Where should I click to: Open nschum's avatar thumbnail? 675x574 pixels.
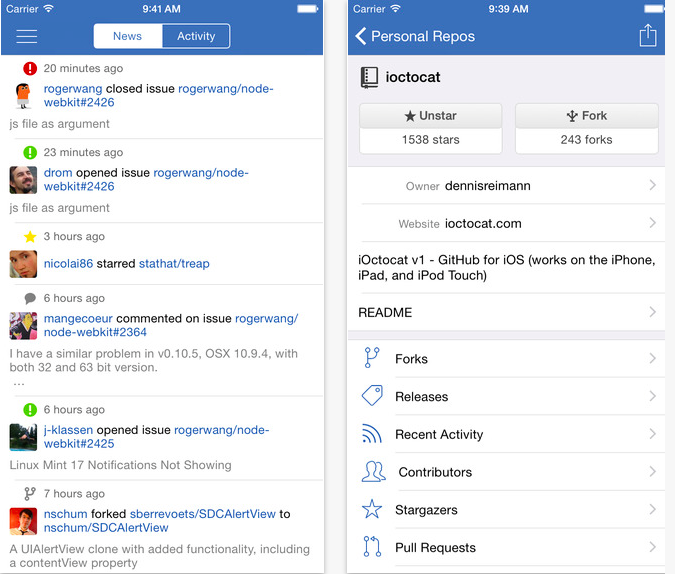coord(23,521)
